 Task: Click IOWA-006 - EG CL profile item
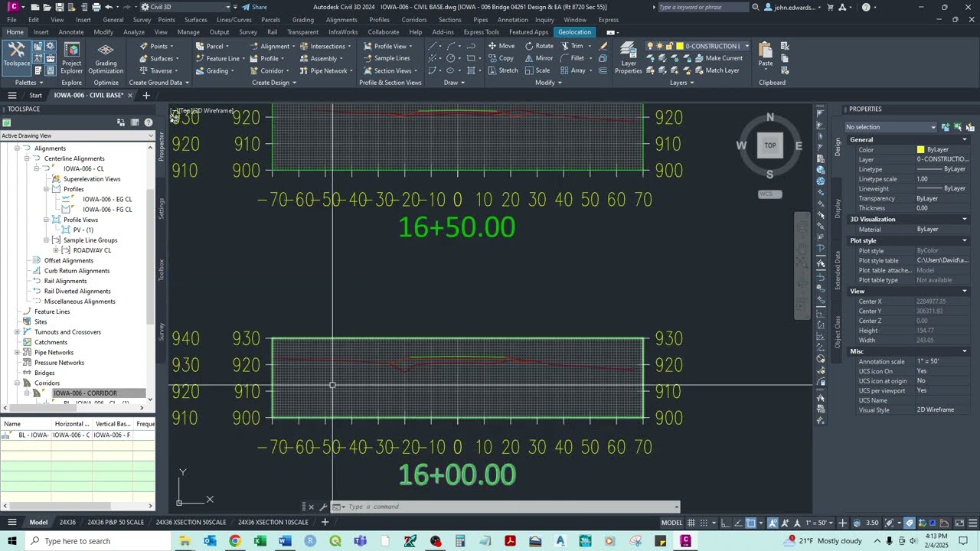(x=107, y=199)
